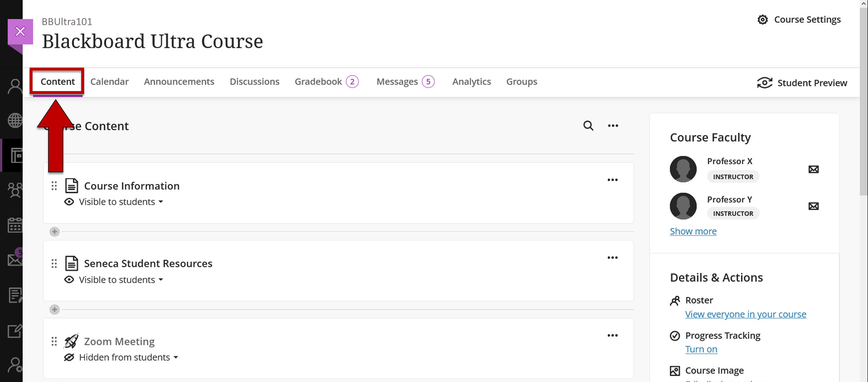Screen dimensions: 868x382
Task: Click the Zoom Meeting rocket icon
Action: [71, 341]
